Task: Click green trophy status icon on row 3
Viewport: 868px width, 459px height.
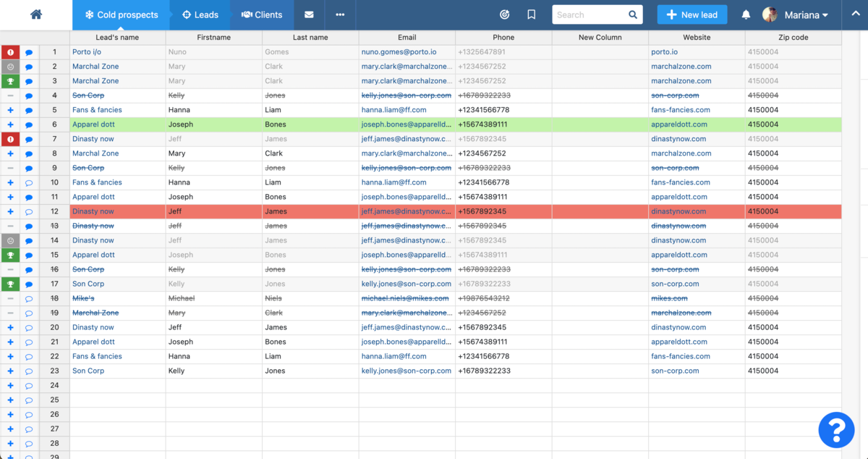Action: [x=10, y=81]
